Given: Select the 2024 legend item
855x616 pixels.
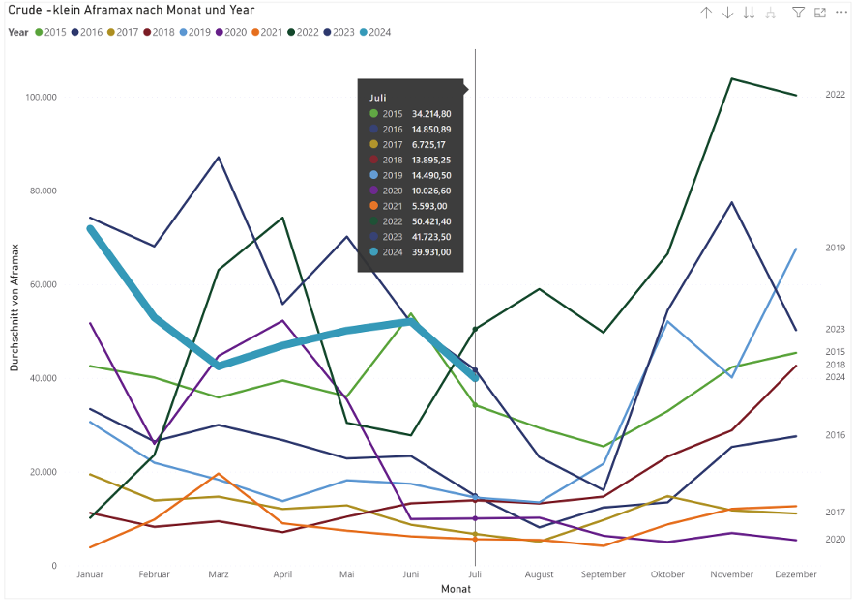Looking at the screenshot, I should pyautogui.click(x=374, y=32).
